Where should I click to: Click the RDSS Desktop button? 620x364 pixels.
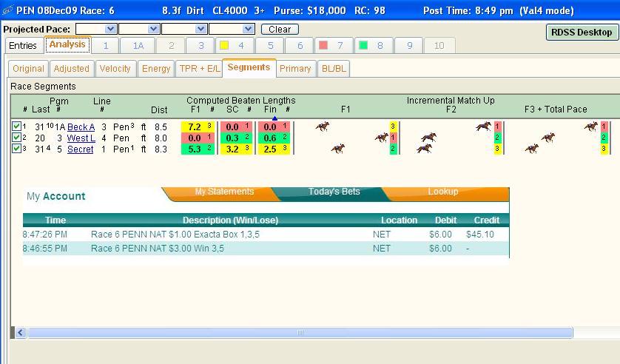coord(582,33)
